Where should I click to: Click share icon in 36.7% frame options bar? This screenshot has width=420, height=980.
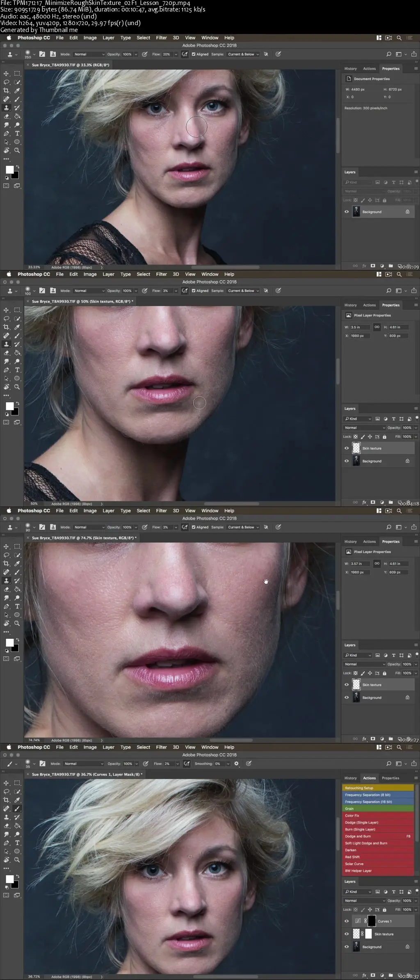tap(414, 764)
